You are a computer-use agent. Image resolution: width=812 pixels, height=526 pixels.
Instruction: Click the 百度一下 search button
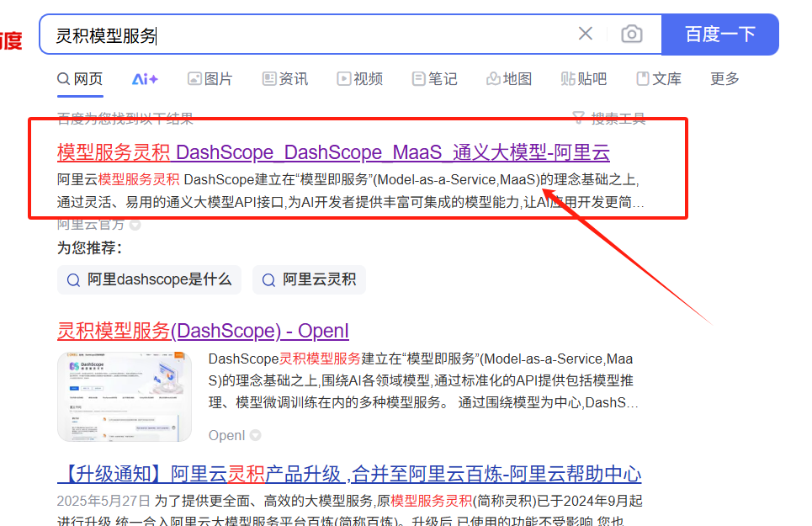pos(720,35)
